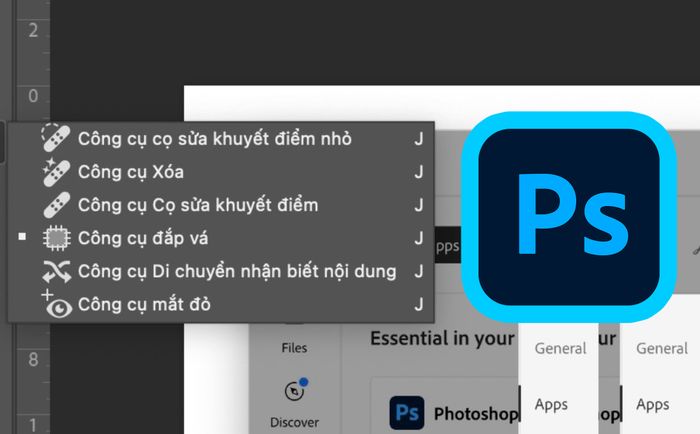Select the Red Eye tool icon
The image size is (700, 434).
pos(57,305)
